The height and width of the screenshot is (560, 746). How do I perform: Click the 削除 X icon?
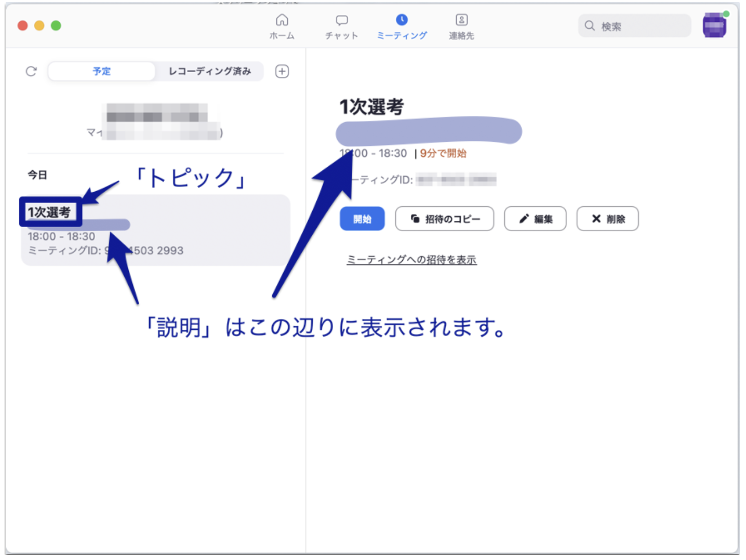tap(596, 219)
